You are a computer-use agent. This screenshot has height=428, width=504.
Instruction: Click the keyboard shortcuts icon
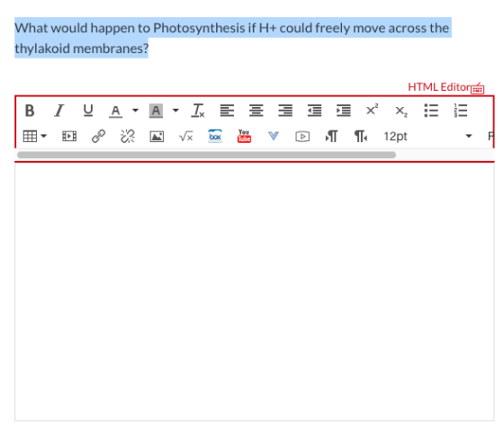pos(478,88)
